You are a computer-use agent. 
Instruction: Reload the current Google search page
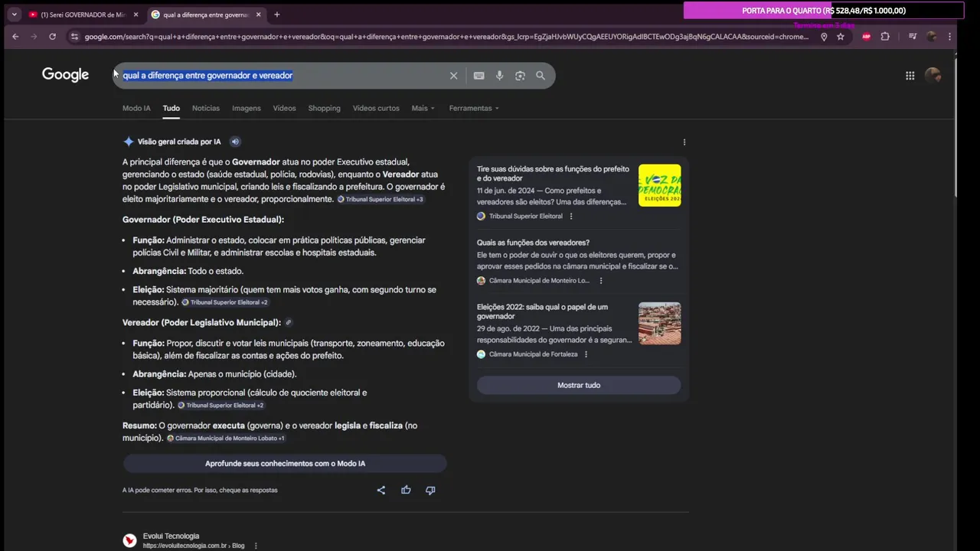click(x=52, y=37)
